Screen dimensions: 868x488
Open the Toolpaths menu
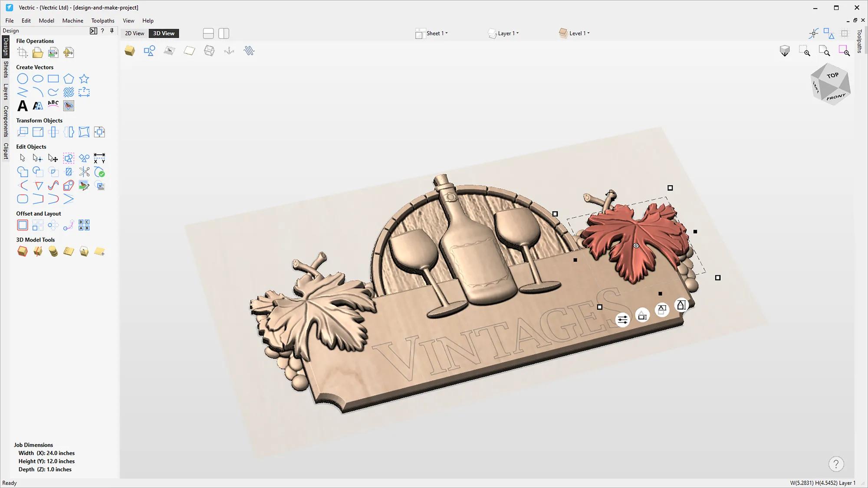(102, 20)
